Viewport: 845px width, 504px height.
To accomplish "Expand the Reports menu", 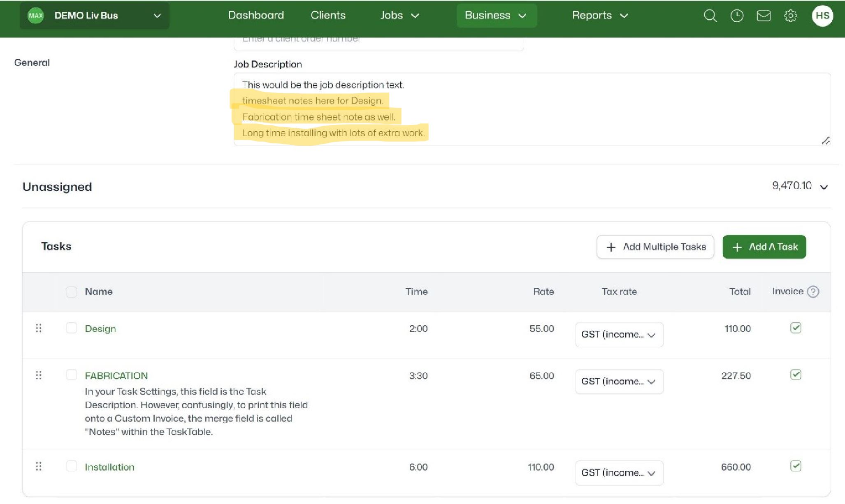I will click(600, 16).
